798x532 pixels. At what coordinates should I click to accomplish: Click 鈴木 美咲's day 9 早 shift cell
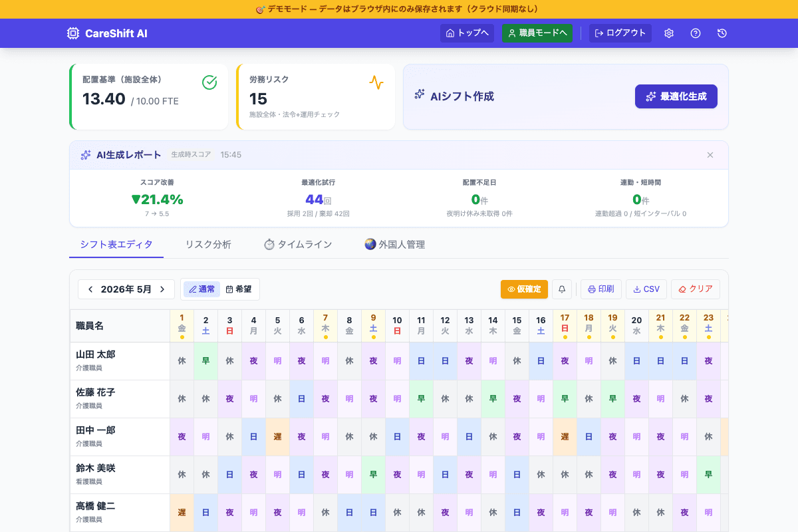click(x=373, y=475)
